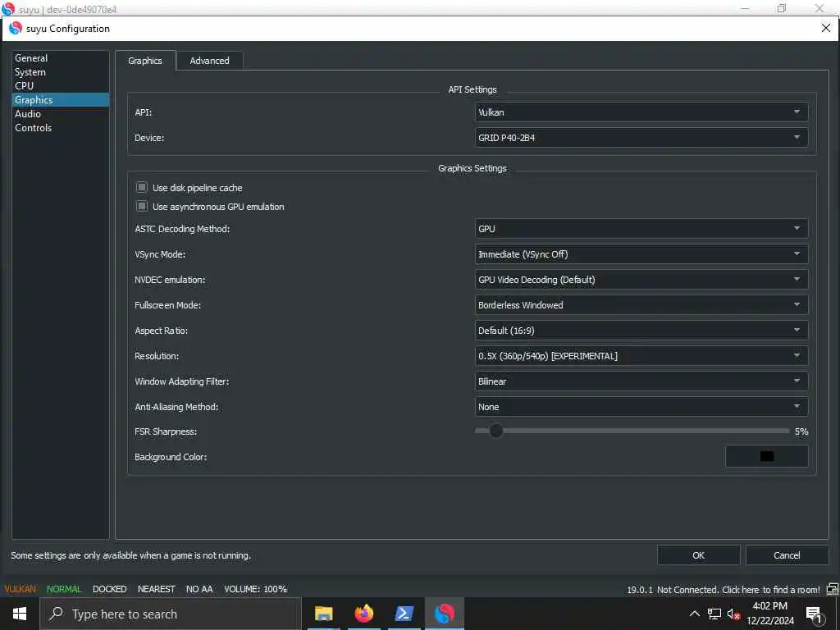Close the suyu Configuration dialog
The height and width of the screenshot is (630, 840).
(825, 29)
